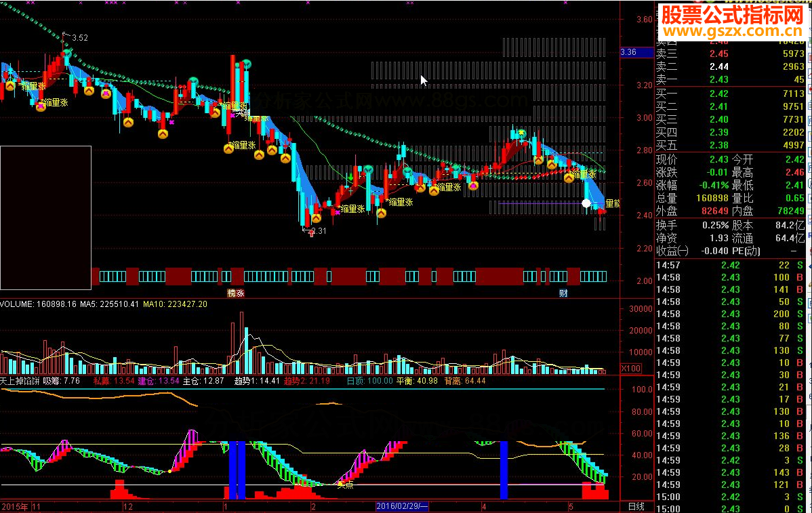The width and height of the screenshot is (812, 513).
Task: Click the 建仓: 13.54 value
Action: 159,381
